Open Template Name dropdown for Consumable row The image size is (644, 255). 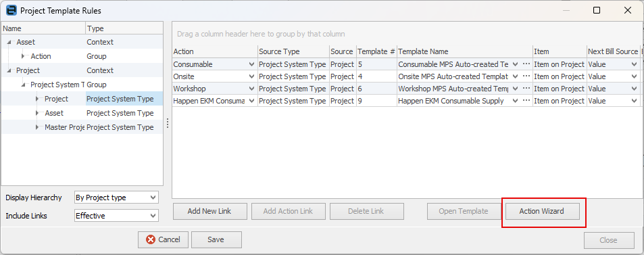tap(515, 64)
